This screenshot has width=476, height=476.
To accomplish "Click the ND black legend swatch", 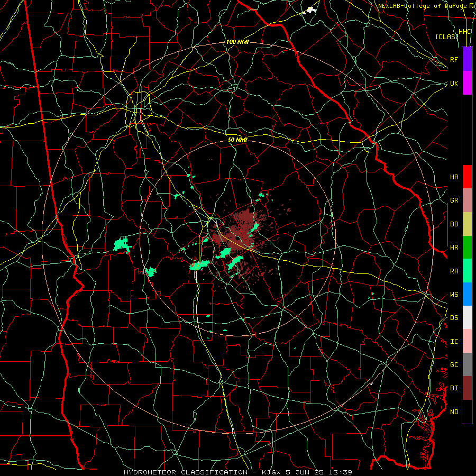I will pyautogui.click(x=467, y=411).
